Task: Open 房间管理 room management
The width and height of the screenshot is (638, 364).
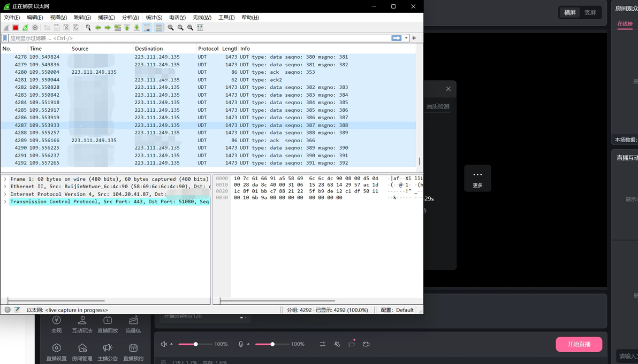Action: tap(82, 352)
